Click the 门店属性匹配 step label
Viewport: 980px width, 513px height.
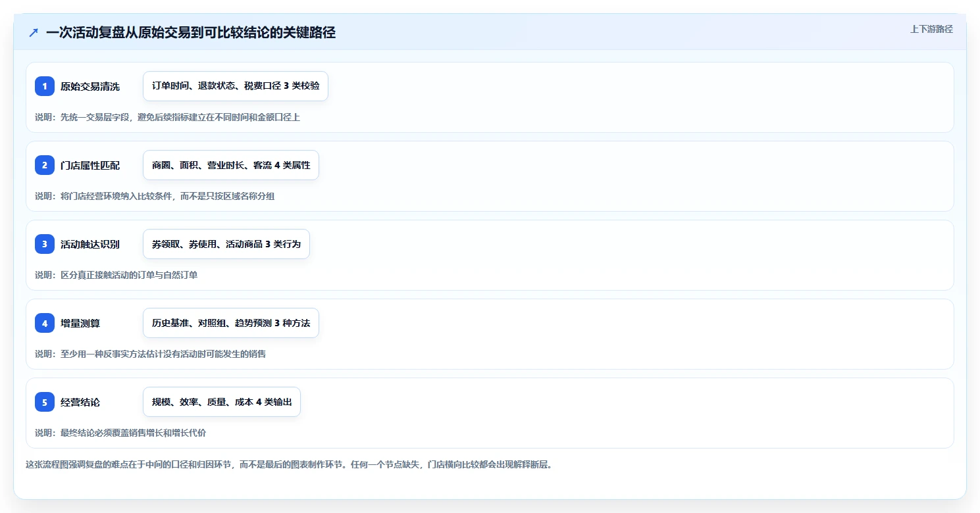(x=90, y=165)
